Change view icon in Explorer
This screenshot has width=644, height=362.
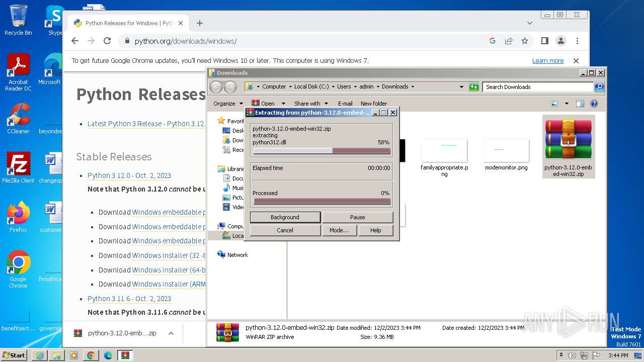click(554, 104)
